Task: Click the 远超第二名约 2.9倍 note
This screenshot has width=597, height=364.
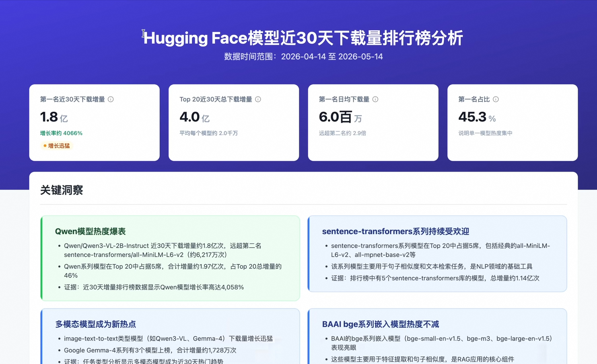Action: 342,133
